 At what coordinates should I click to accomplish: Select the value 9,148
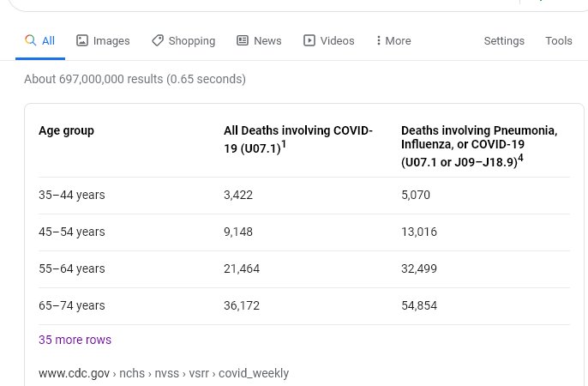coord(238,232)
